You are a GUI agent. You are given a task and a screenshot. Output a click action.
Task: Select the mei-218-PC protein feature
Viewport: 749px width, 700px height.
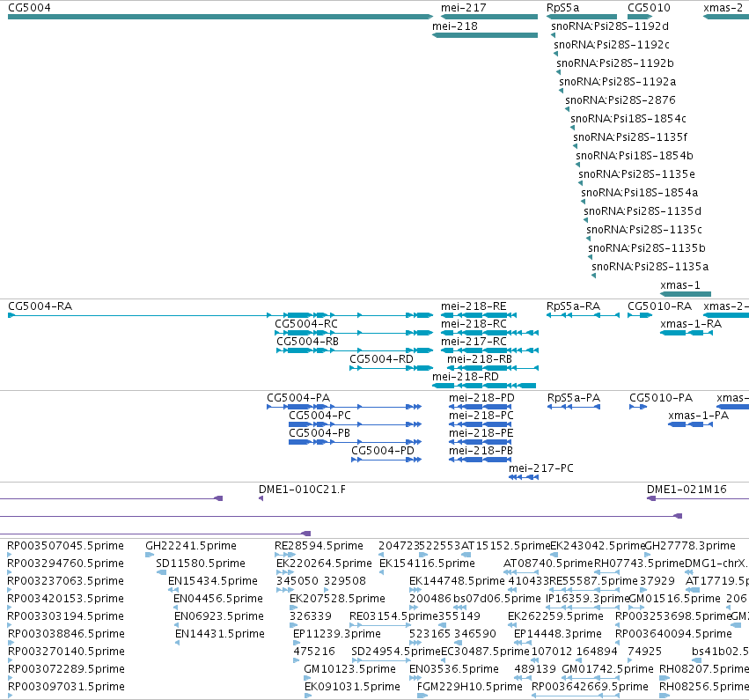pyautogui.click(x=480, y=424)
